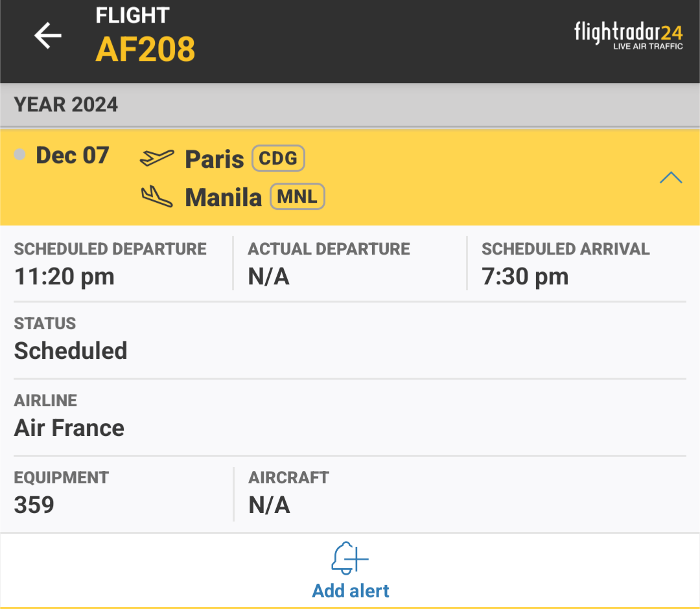
Task: Click the Flightradar24 logo
Action: 628,36
